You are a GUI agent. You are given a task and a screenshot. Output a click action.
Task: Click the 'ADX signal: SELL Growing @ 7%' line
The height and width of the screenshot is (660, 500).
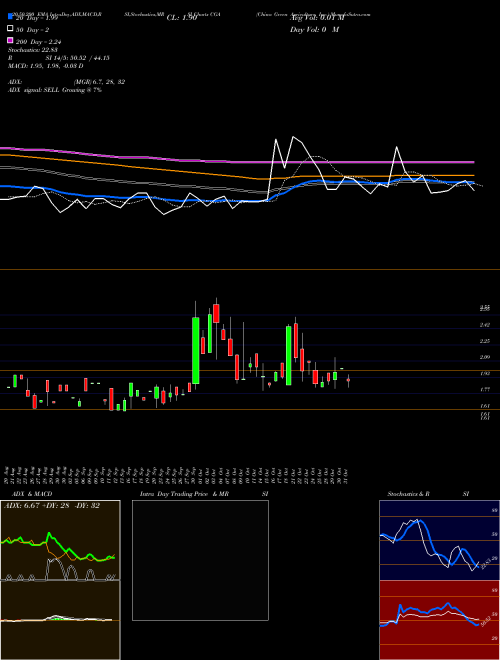coord(55,90)
